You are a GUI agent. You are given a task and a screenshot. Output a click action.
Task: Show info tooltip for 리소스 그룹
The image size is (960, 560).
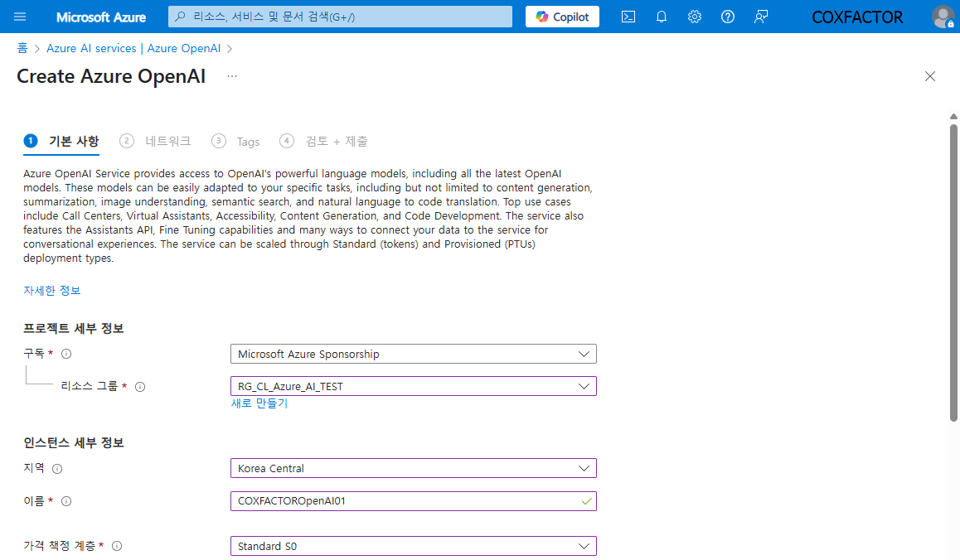point(139,387)
